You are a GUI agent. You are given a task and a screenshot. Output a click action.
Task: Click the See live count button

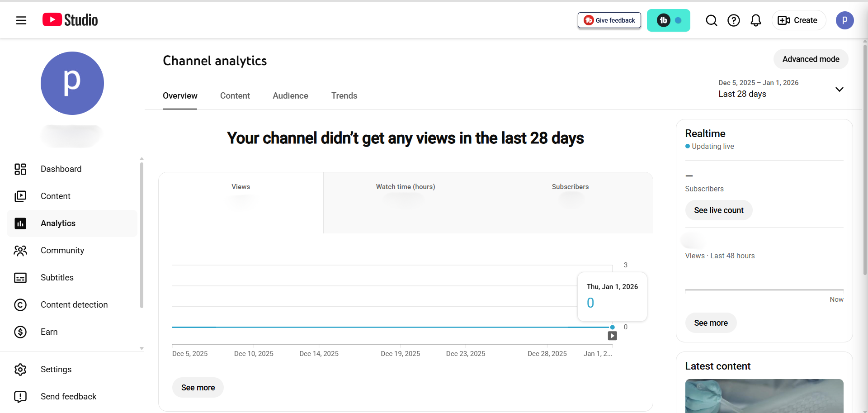click(x=718, y=210)
